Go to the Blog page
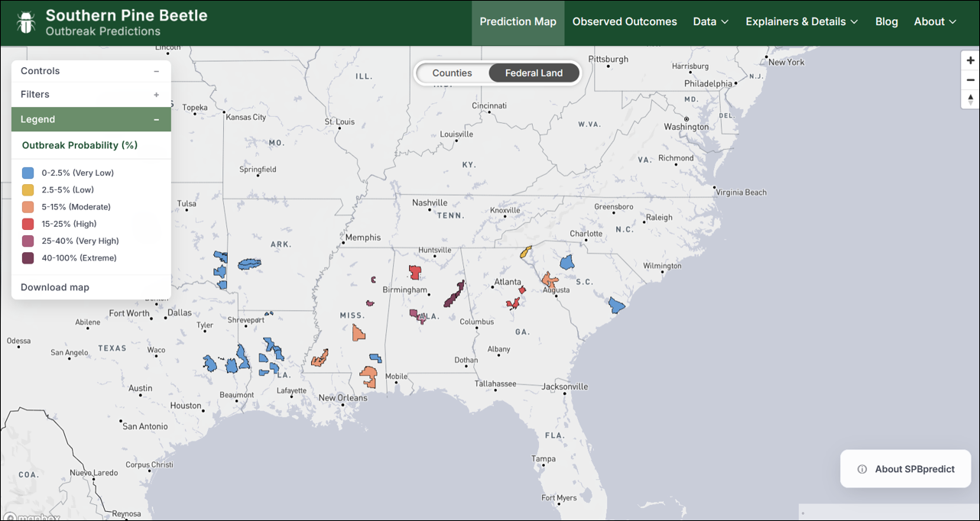 [887, 22]
